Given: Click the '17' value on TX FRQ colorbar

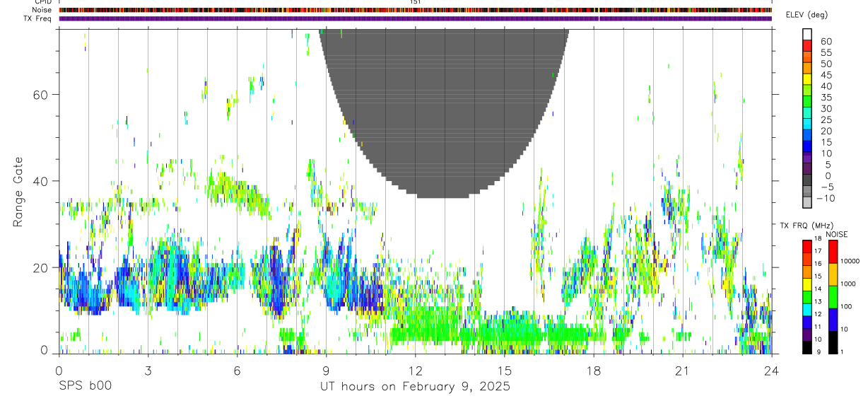Looking at the screenshot, I should [817, 251].
